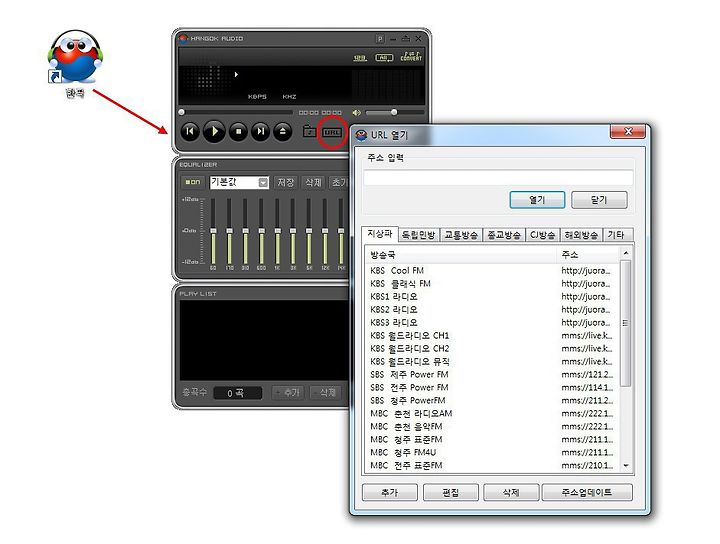This screenshot has width=720, height=544.
Task: Select MBC 청주 FM4U row
Action: (492, 452)
